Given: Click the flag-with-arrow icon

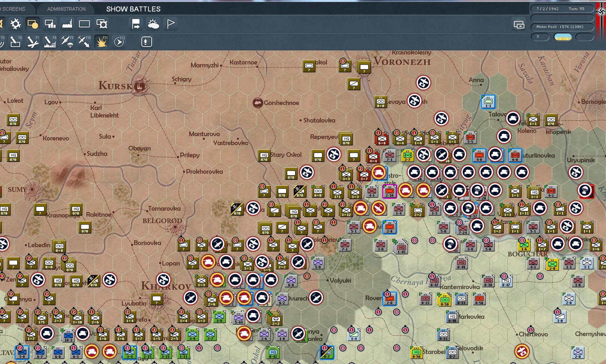Looking at the screenshot, I should (x=136, y=24).
